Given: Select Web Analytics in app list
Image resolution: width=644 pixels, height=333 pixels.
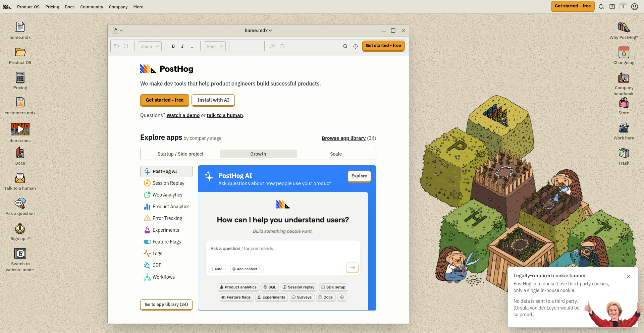Looking at the screenshot, I should point(166,195).
